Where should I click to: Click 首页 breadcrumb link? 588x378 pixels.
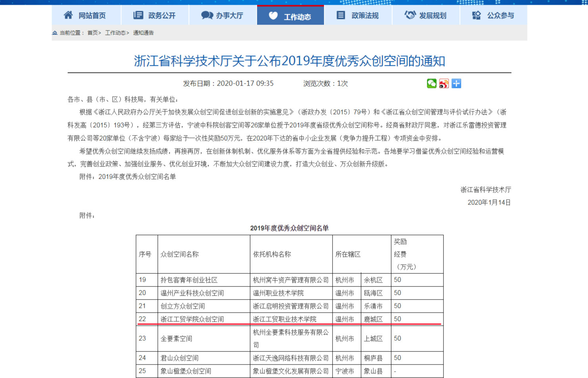(93, 33)
